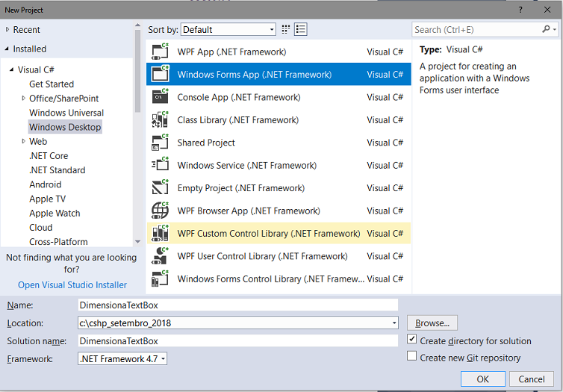Image resolution: width=563 pixels, height=392 pixels.
Task: Select Windows Universal category
Action: (x=66, y=113)
